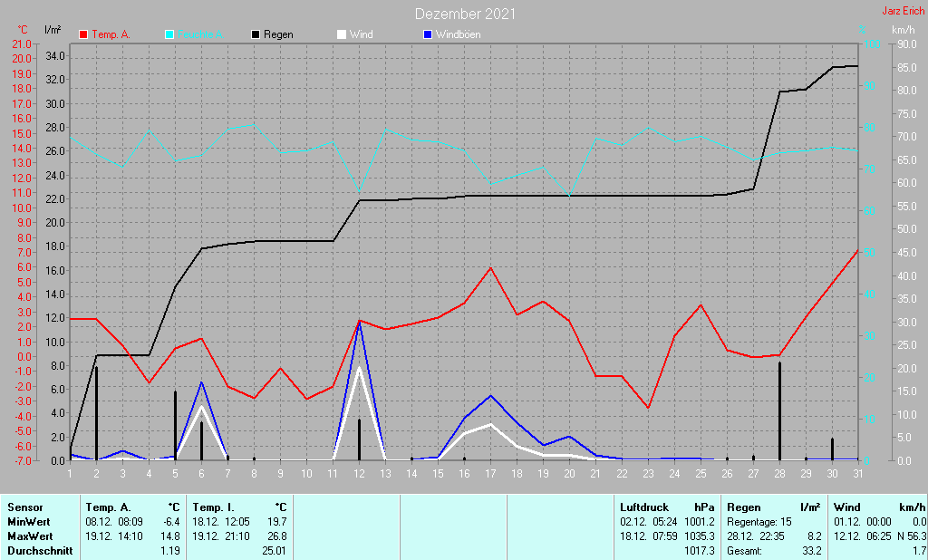Click the '19.7' indoor minimum value

(277, 522)
